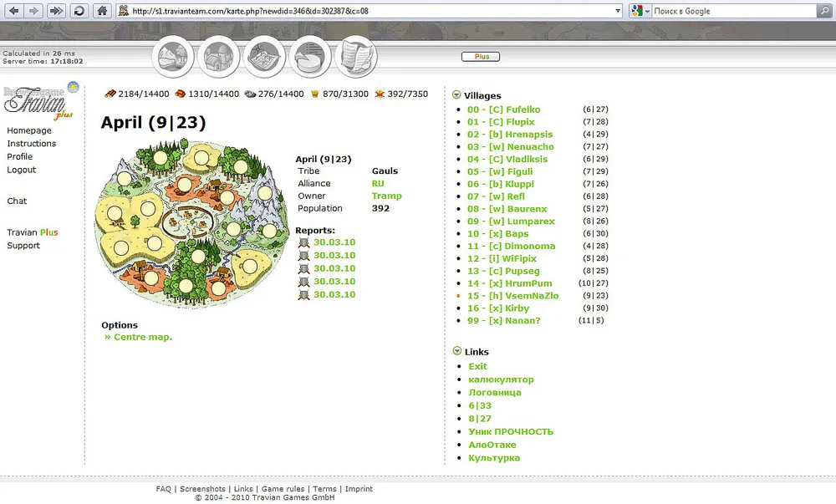Switch to village 12 - [i] WiFipix
Image resolution: width=836 pixels, height=504 pixels.
502,258
